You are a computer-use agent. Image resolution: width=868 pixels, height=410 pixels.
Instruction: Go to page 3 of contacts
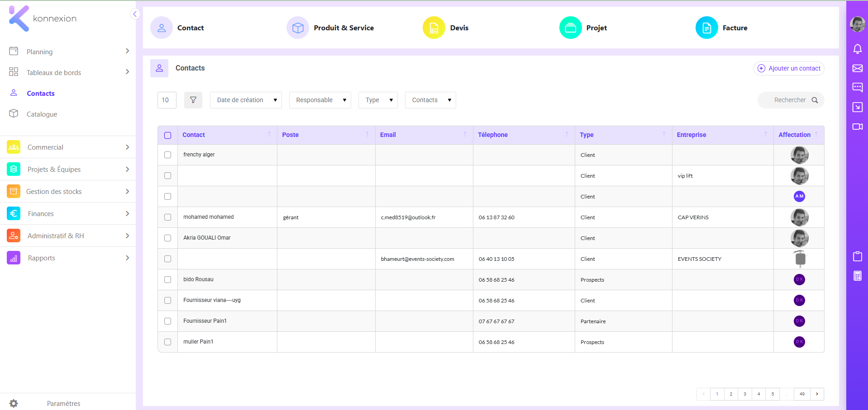point(744,394)
